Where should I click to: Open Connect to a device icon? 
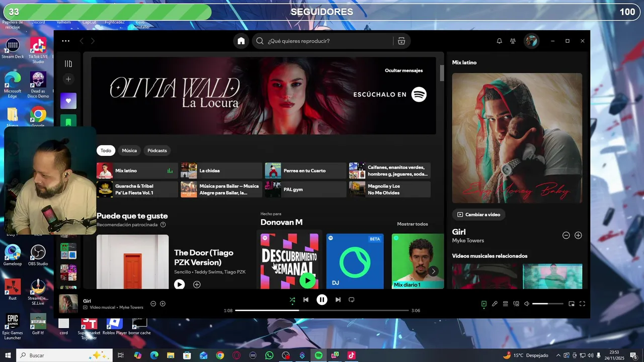point(516,304)
